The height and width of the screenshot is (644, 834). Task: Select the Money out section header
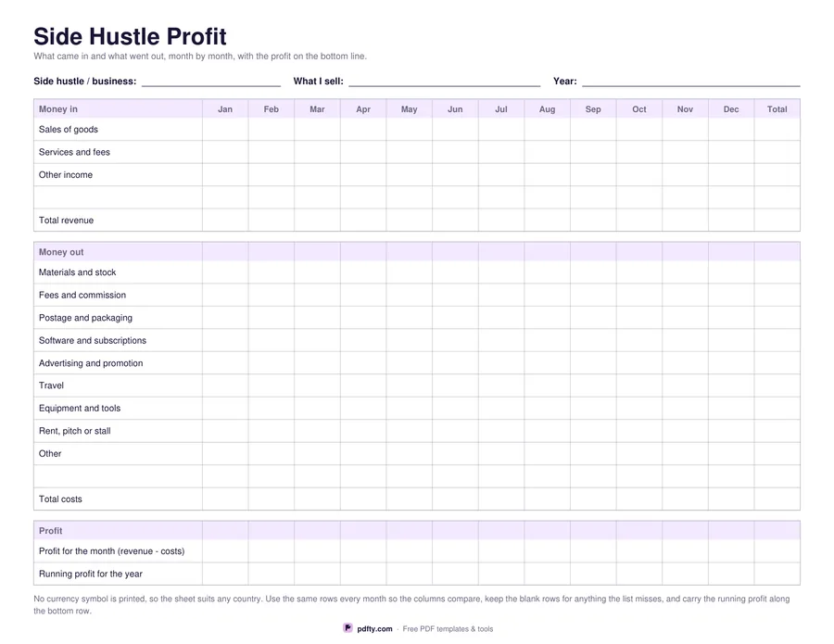pyautogui.click(x=61, y=252)
